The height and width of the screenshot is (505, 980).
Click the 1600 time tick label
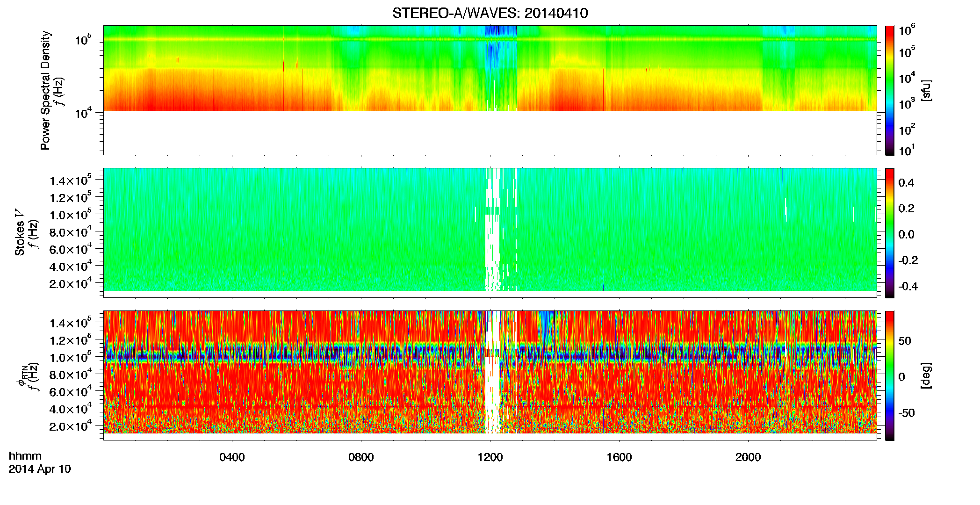[x=619, y=457]
